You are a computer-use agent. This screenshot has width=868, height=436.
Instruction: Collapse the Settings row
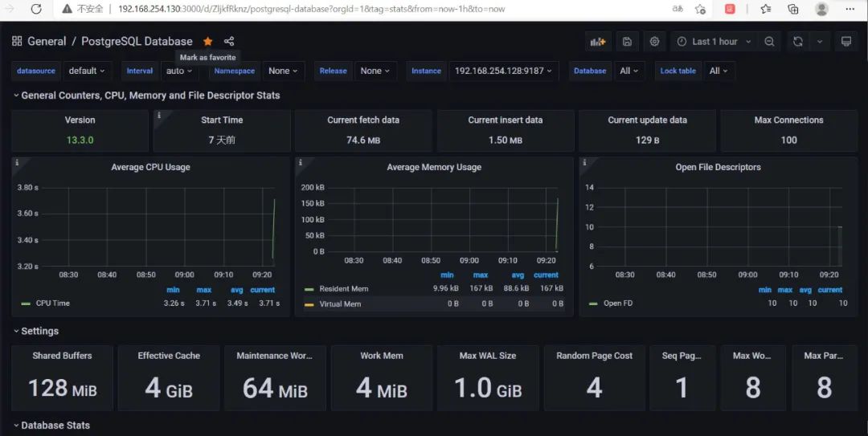36,331
